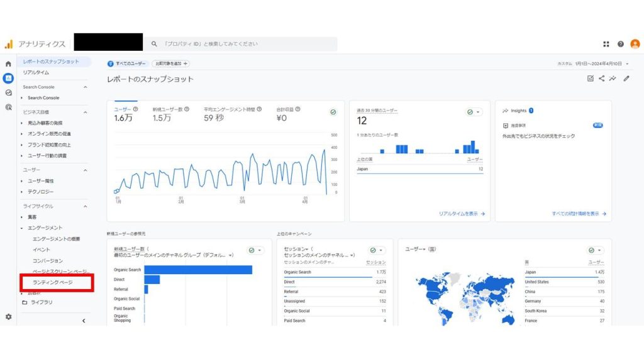Image resolution: width=644 pixels, height=362 pixels.
Task: Click リアルタイムを表示 link
Action: click(462, 214)
